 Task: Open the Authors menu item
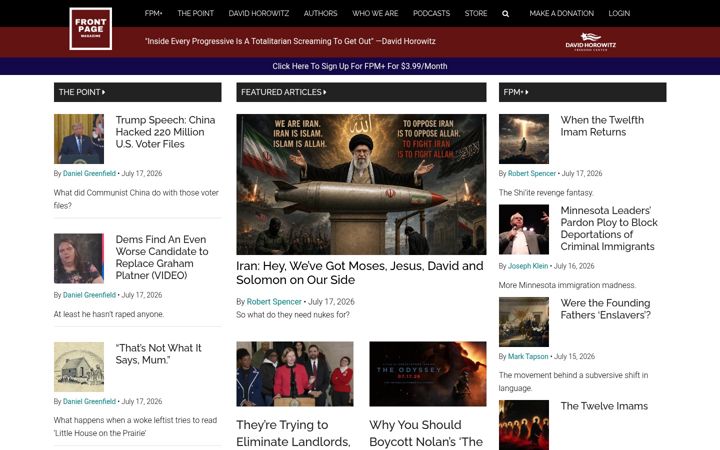[x=321, y=13]
